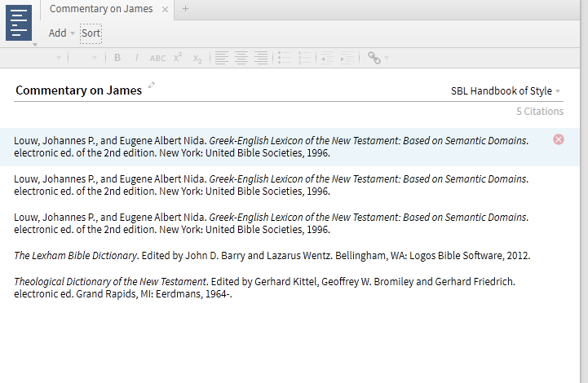Screen dimensions: 588x383
Task: Open the SBL Handbook of Style dropdown
Action: click(x=506, y=91)
